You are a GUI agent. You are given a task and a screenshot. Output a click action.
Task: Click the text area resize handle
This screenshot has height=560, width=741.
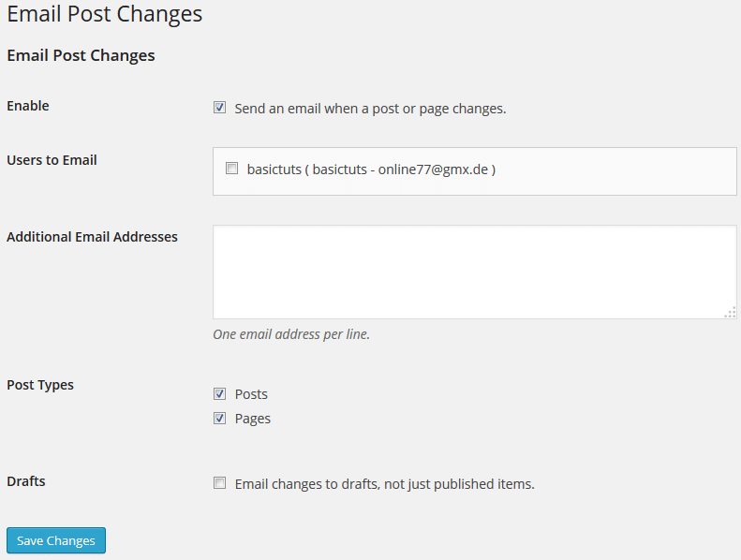730,313
